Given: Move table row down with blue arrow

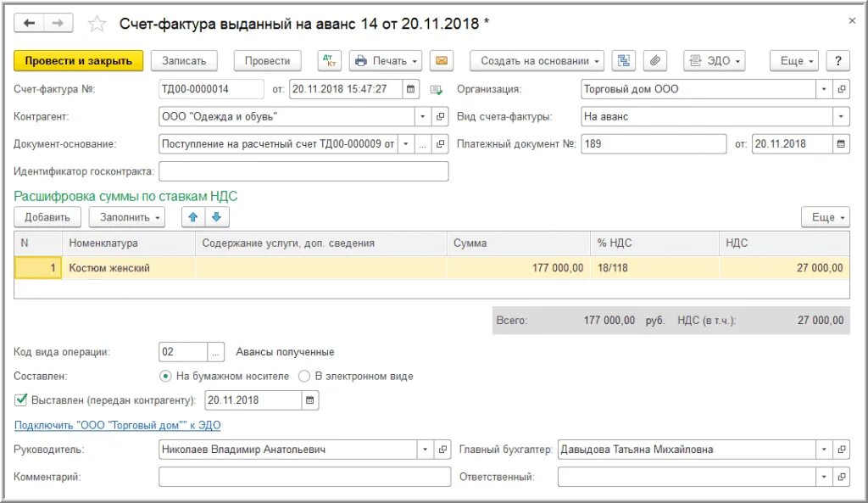Looking at the screenshot, I should pos(216,217).
